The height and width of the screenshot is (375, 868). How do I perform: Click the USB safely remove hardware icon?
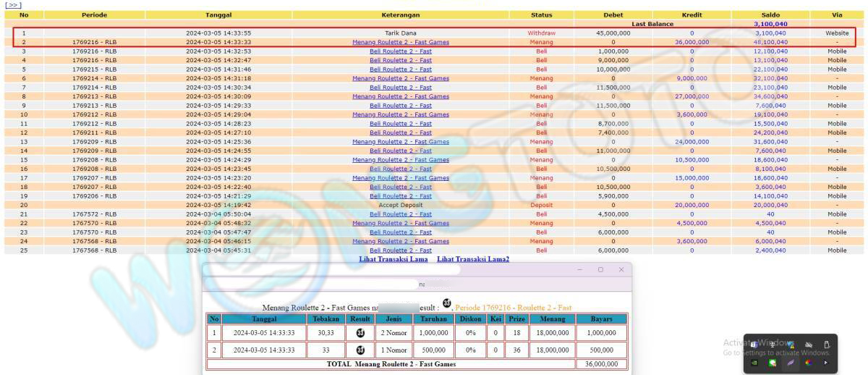(826, 345)
